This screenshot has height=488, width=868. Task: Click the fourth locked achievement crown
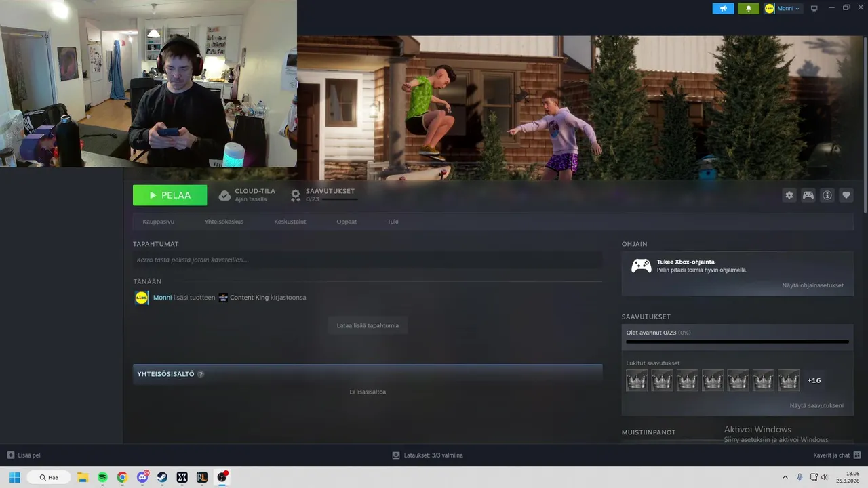coord(713,380)
